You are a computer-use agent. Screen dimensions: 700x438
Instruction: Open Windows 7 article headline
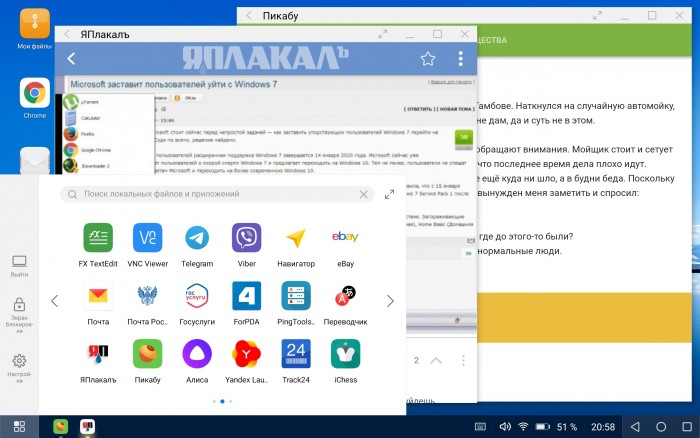coord(174,84)
